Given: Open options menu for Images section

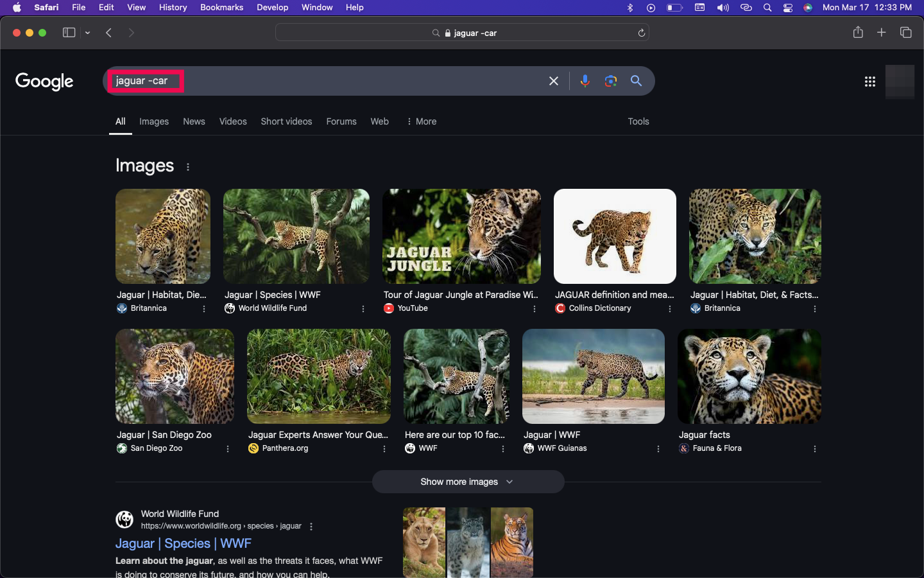Looking at the screenshot, I should click(x=188, y=167).
